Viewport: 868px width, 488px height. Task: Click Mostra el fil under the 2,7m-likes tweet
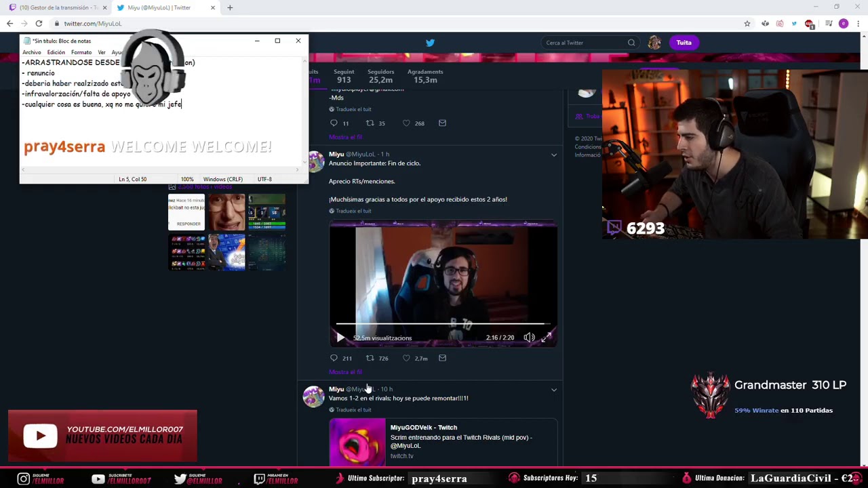pyautogui.click(x=345, y=372)
